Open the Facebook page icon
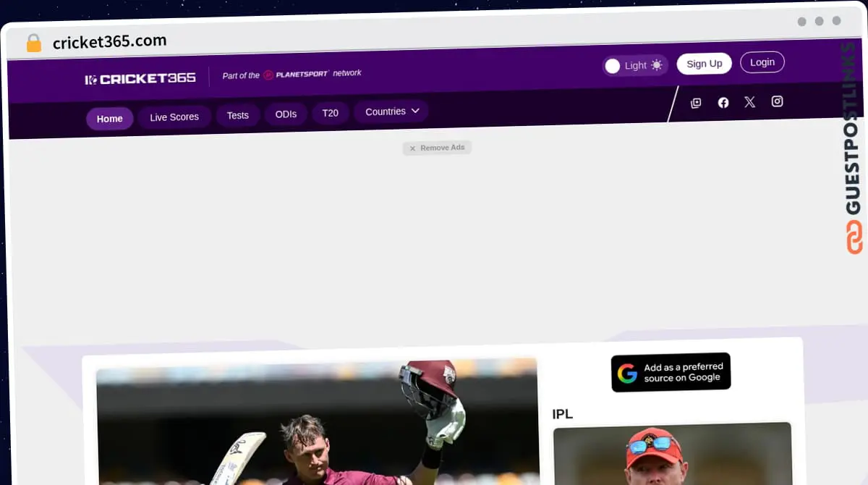The width and height of the screenshot is (868, 485). pyautogui.click(x=723, y=103)
